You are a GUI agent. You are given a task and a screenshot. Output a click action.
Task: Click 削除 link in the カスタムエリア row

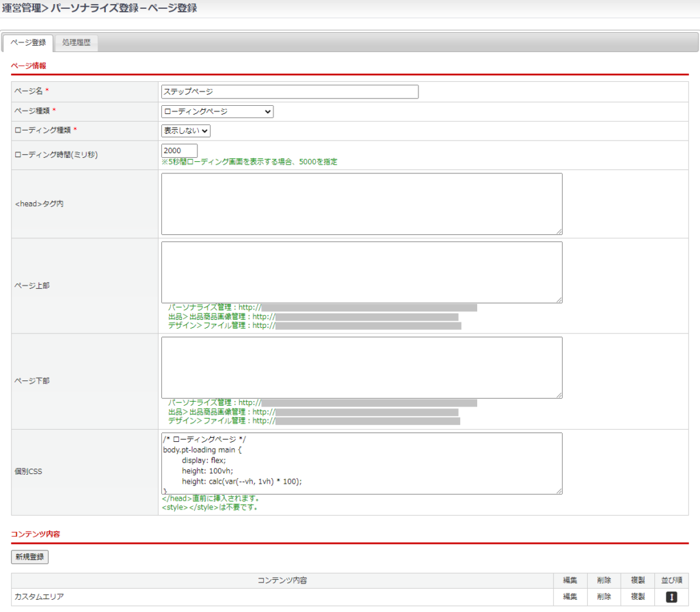pos(604,597)
